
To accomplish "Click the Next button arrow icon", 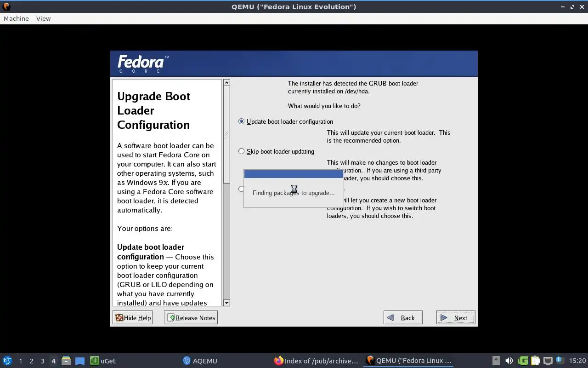I will coord(444,318).
